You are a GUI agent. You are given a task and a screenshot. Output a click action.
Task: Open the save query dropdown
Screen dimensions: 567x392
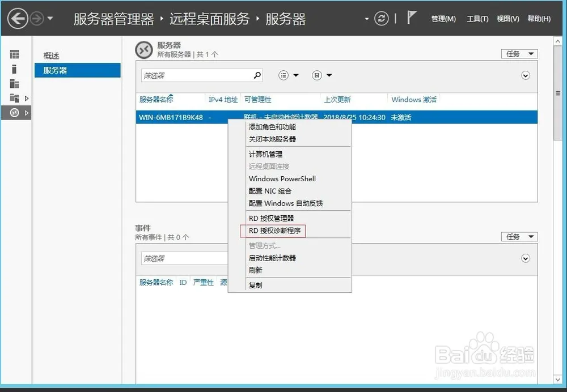click(322, 75)
